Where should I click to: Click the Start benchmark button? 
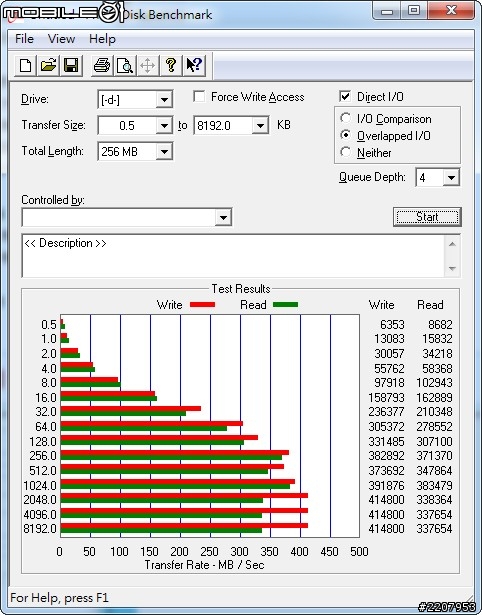(x=427, y=217)
